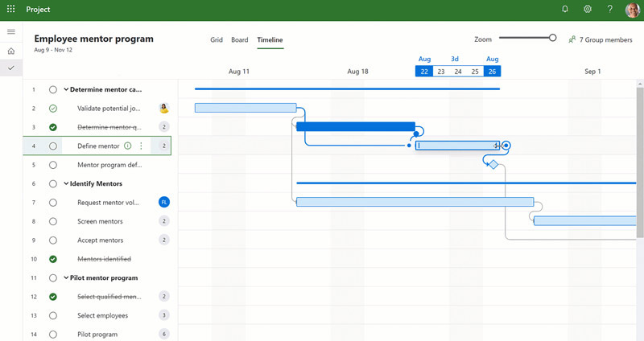Uncheck completed Mentors identified task
Screen dimensions: 644x341
(53, 259)
